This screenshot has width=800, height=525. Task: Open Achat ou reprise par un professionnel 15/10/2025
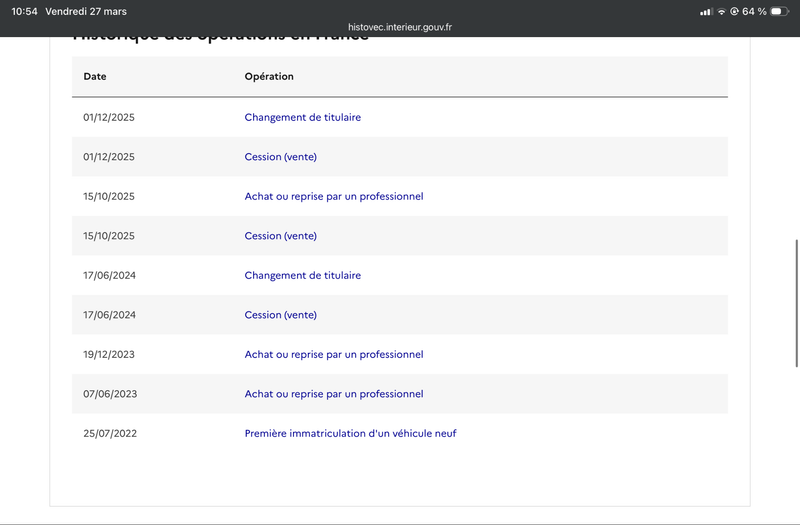click(x=334, y=196)
